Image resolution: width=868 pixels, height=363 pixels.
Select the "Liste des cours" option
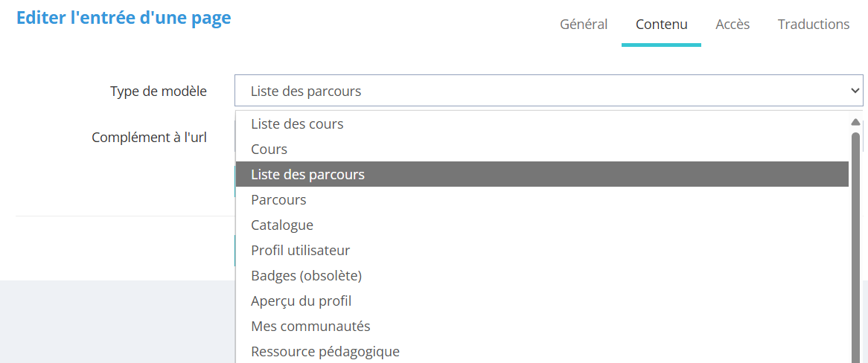click(x=297, y=124)
